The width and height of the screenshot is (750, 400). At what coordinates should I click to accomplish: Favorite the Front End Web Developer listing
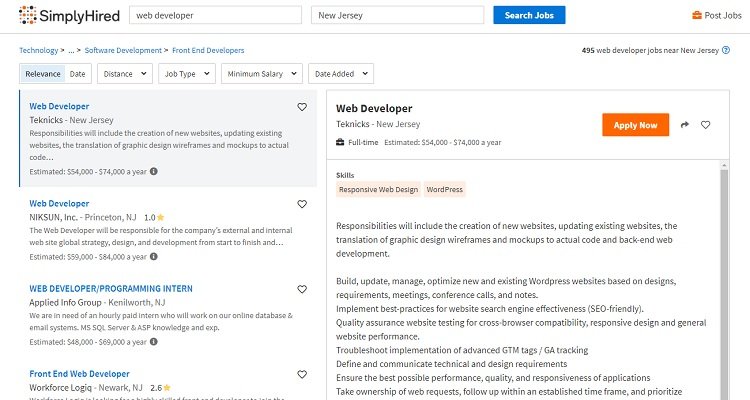coord(302,375)
